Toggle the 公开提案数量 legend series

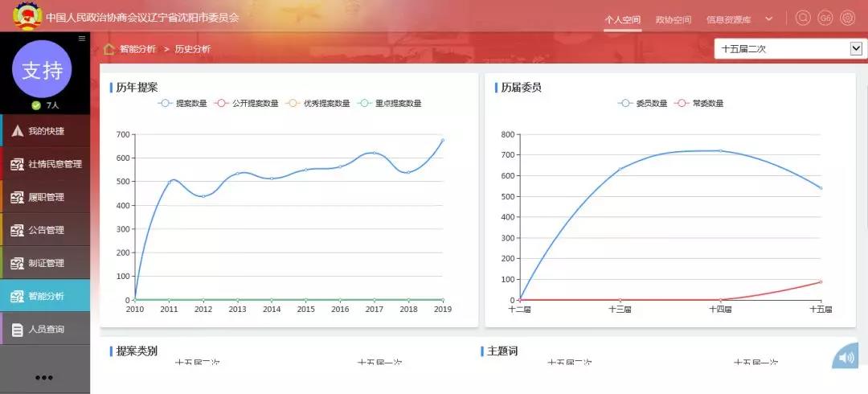246,103
